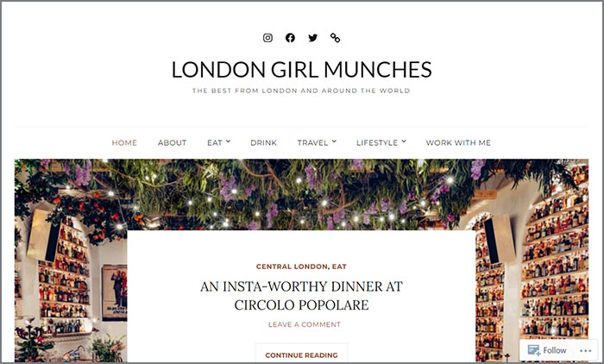604x364 pixels.
Task: Open the Circolo Popolare post title
Action: click(301, 296)
